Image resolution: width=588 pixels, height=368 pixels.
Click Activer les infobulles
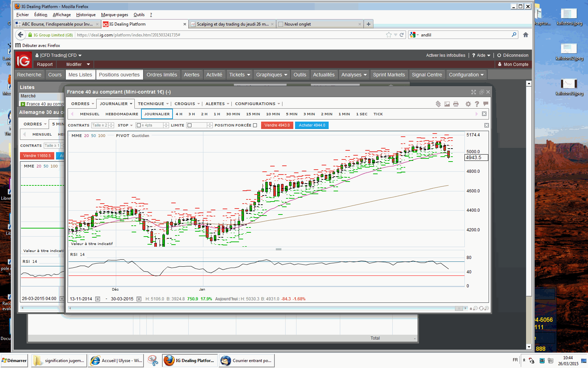(446, 55)
